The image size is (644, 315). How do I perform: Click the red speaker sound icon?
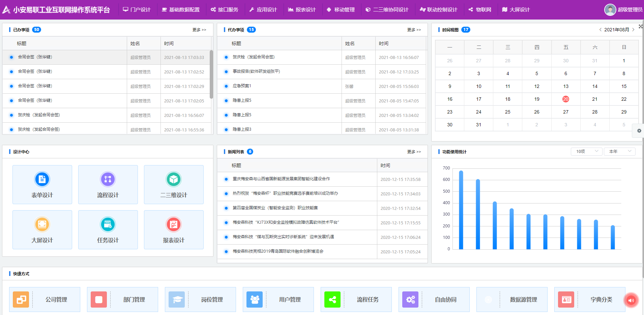tap(631, 300)
